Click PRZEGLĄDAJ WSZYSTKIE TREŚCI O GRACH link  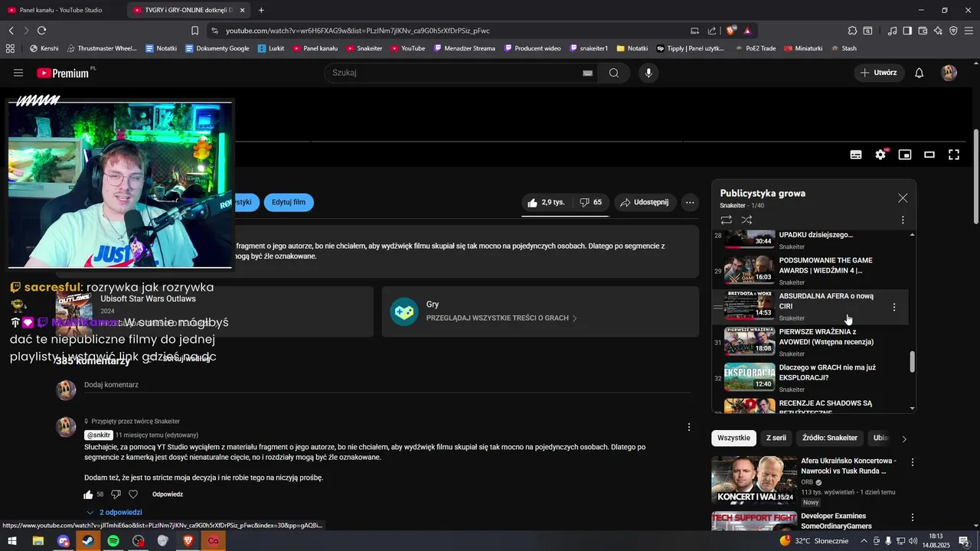501,318
